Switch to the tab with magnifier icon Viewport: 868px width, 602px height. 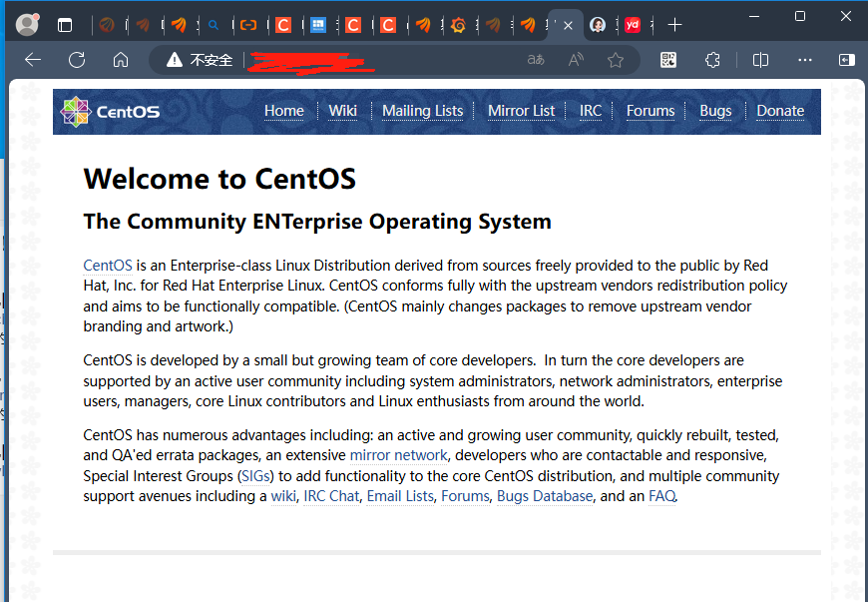click(x=214, y=25)
